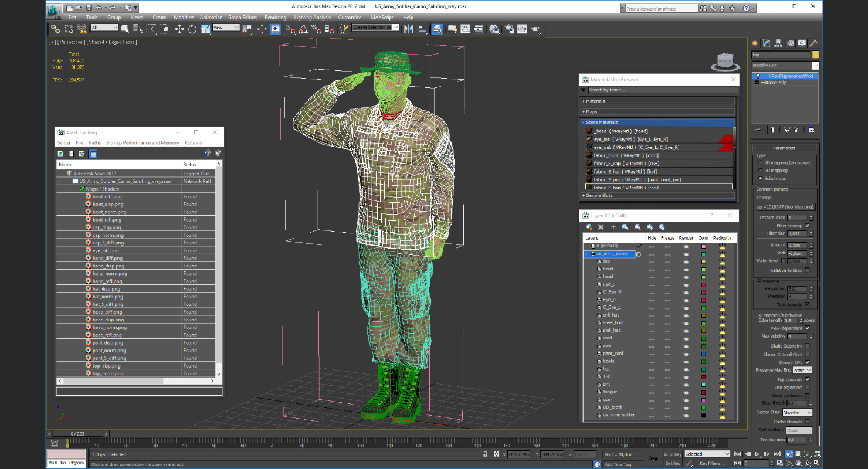Viewport: 868px width, 469px height.
Task: Click the time slider 0 / 225 handle
Action: click(78, 434)
